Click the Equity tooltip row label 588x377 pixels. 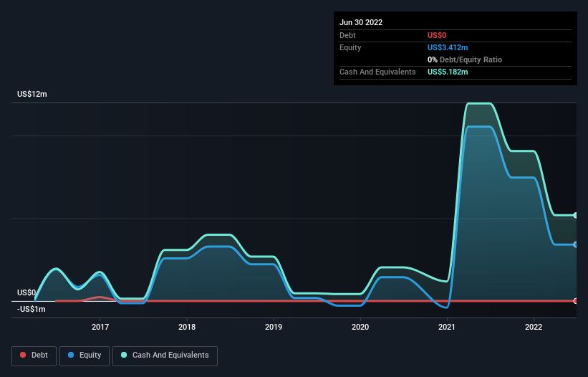350,47
